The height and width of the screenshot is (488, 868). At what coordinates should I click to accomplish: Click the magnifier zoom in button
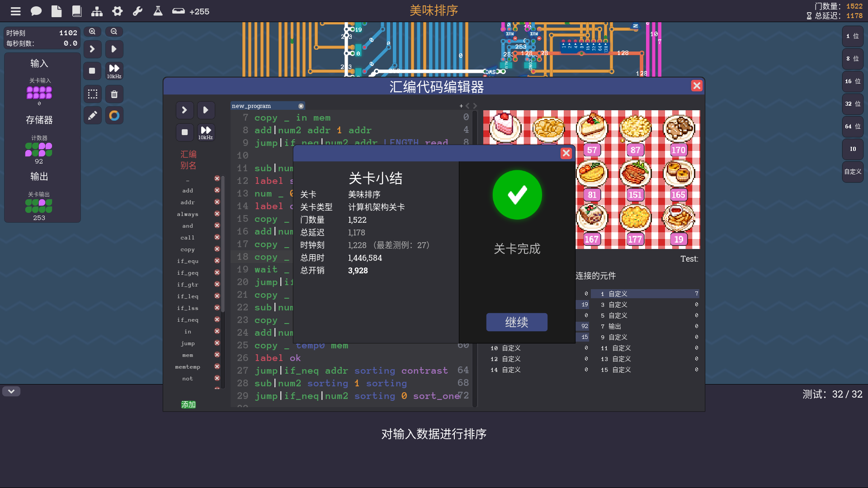click(x=92, y=32)
